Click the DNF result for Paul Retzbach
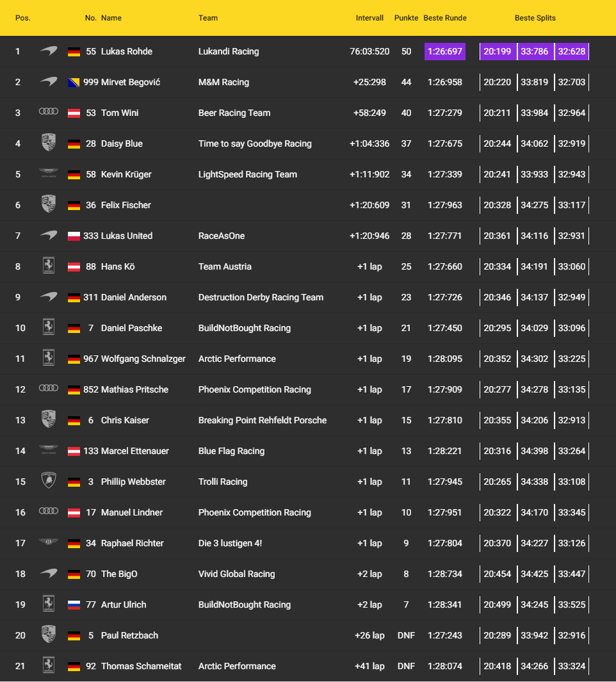The height and width of the screenshot is (682, 616). 406,635
